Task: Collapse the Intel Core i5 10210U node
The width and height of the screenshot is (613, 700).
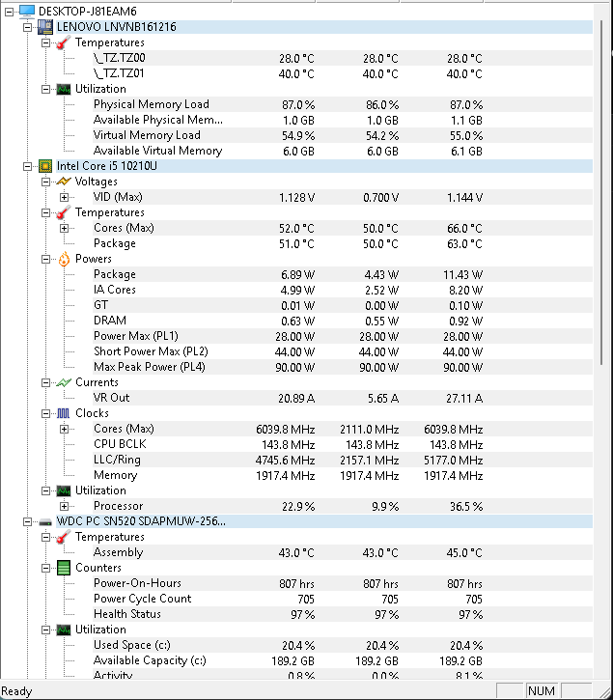Action: click(28, 166)
